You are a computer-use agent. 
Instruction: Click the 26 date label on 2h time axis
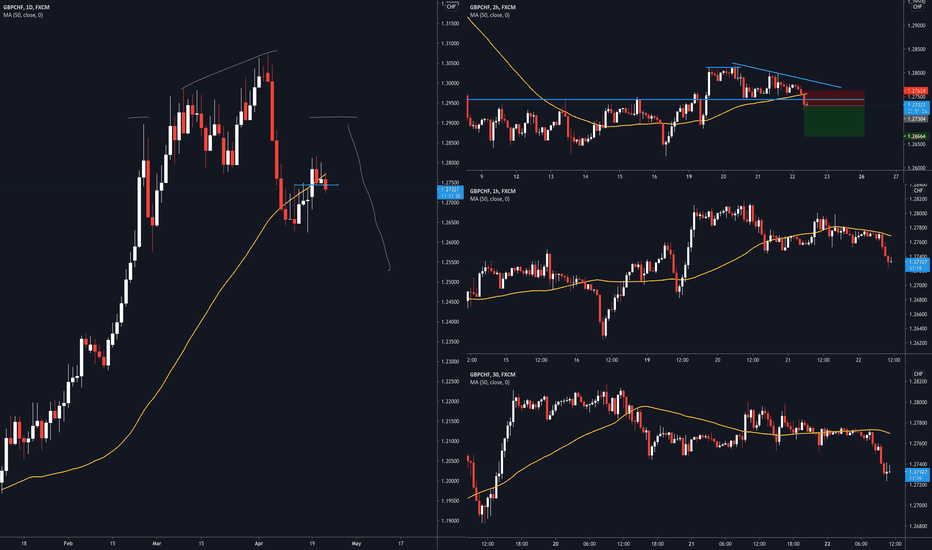pyautogui.click(x=861, y=177)
